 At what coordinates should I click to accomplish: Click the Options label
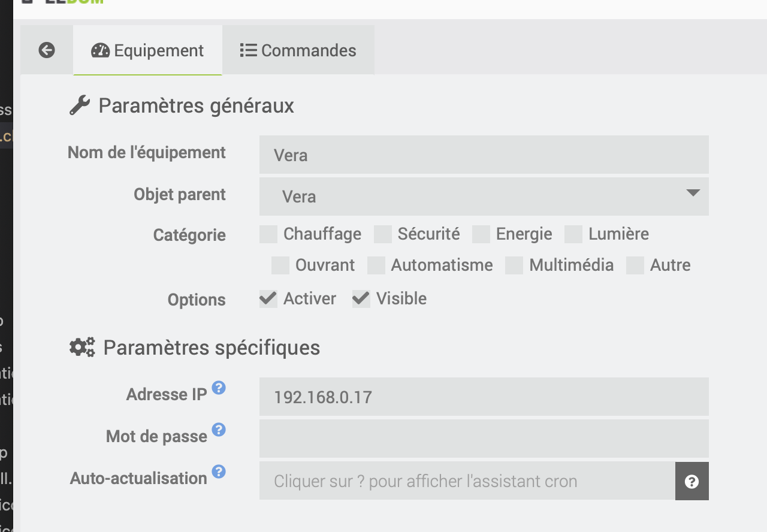[x=197, y=300]
